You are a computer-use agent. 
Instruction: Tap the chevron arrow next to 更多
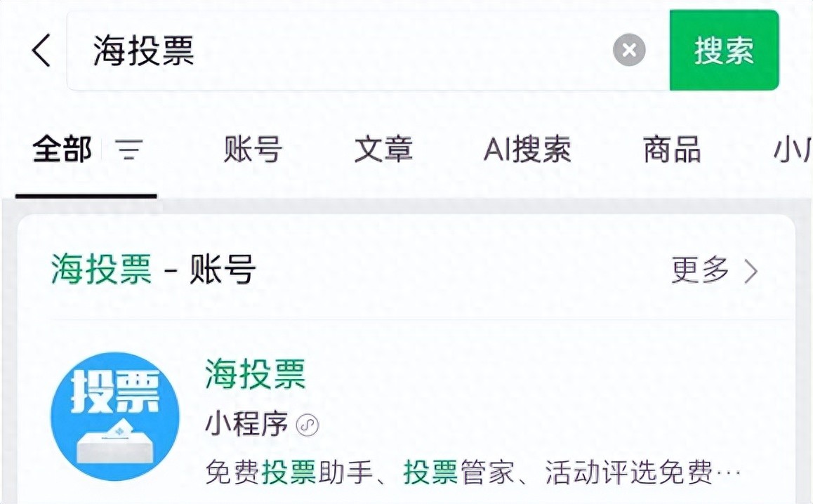[x=752, y=270]
